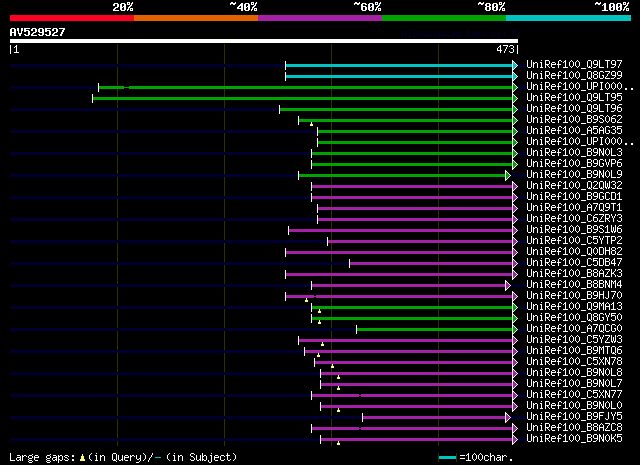Click the long green alignment bar for Q9LT95
The image size is (640, 465).
pyautogui.click(x=303, y=98)
